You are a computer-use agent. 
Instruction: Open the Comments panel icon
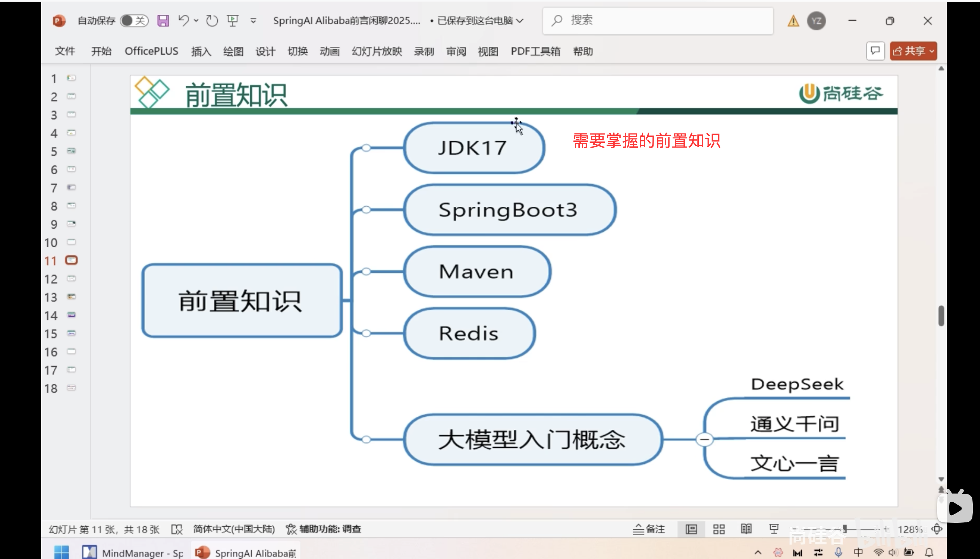point(875,51)
